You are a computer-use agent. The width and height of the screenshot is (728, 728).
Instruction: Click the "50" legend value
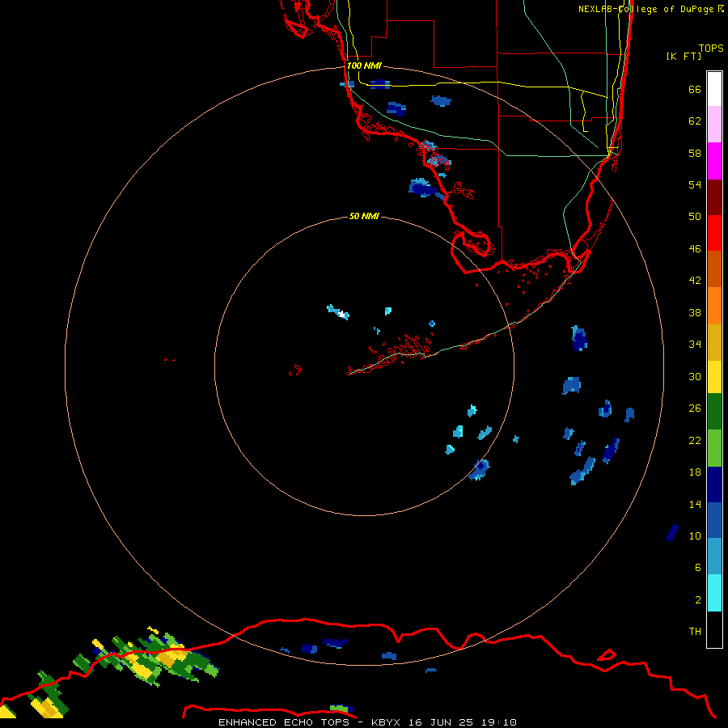coord(695,217)
